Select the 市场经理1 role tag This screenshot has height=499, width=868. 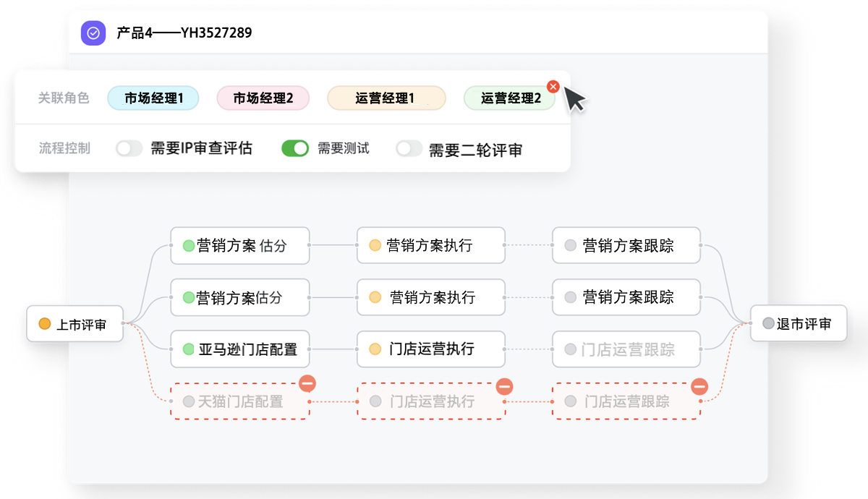click(x=153, y=98)
